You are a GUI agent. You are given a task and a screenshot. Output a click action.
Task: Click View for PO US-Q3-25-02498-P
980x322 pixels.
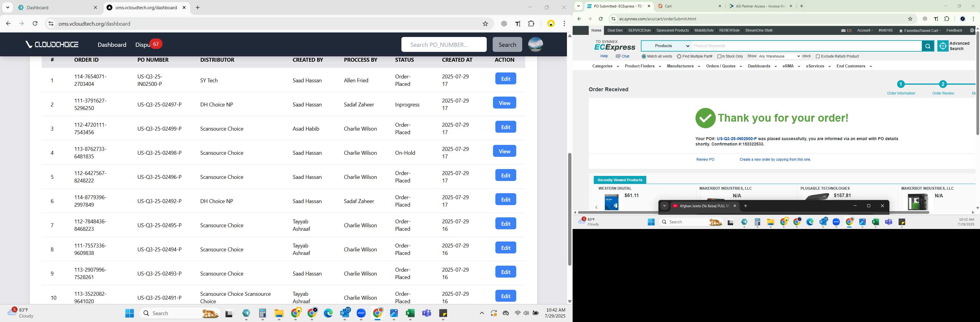click(x=504, y=151)
